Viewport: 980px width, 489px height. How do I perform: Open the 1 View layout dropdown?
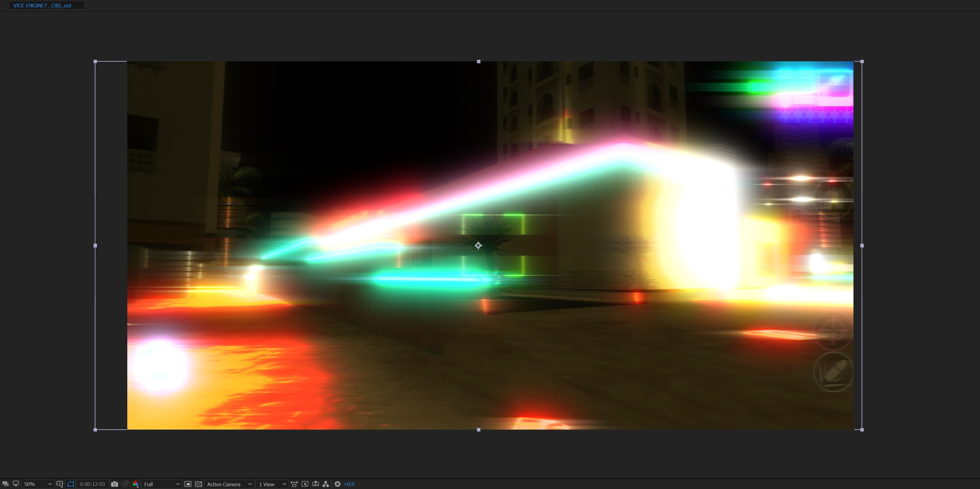click(x=273, y=484)
